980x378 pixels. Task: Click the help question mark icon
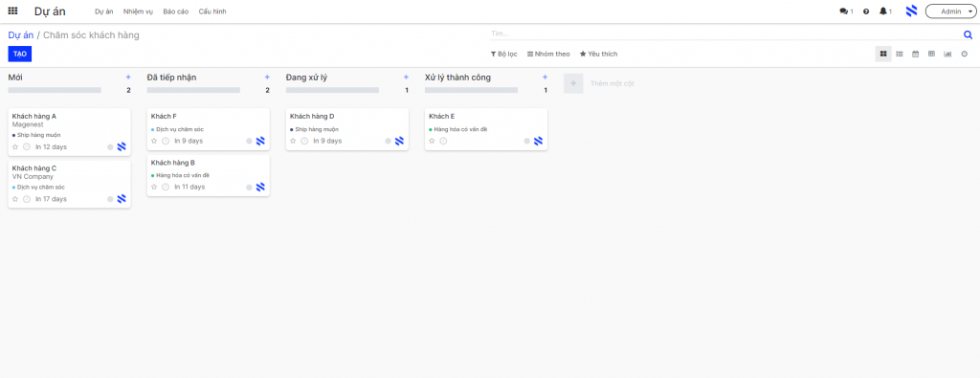pos(866,11)
